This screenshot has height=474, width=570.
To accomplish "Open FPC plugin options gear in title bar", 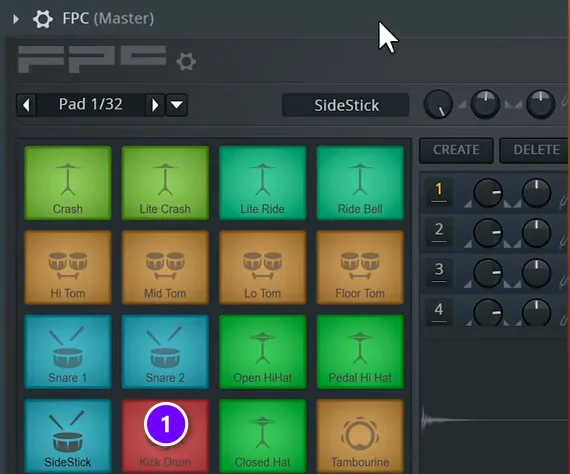I will 43,19.
